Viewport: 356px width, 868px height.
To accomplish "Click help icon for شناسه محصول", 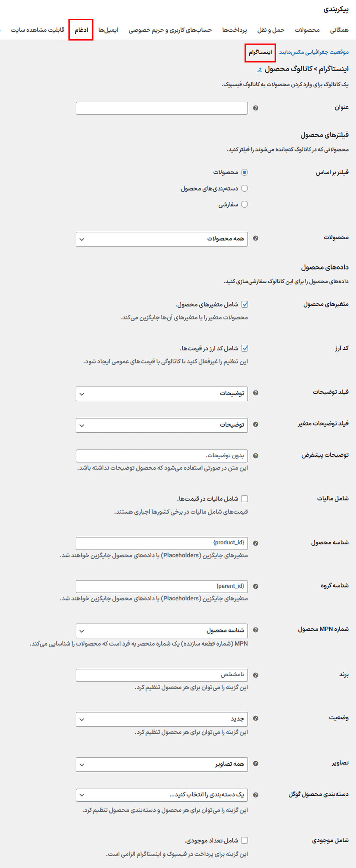I will click(256, 543).
